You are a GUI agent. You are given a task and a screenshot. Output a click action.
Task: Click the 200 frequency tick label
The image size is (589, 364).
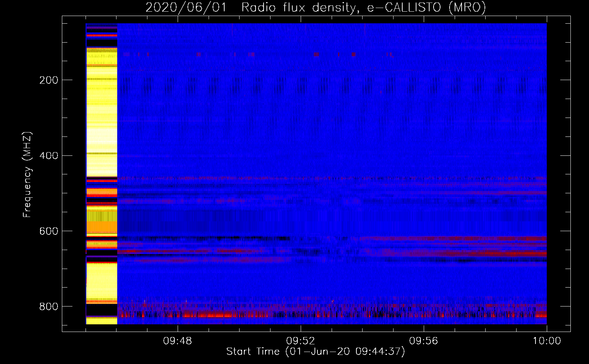(x=48, y=80)
